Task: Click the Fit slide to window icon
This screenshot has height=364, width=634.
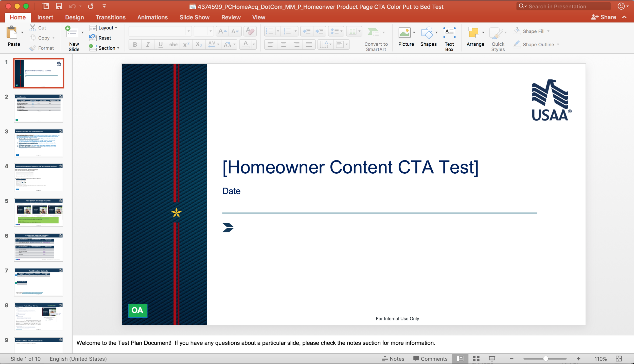Action: pyautogui.click(x=619, y=358)
